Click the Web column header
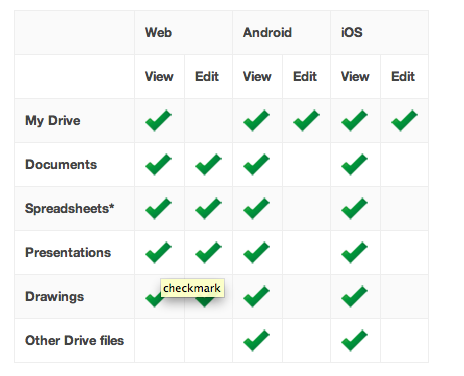Image resolution: width=464 pixels, height=376 pixels. click(158, 33)
